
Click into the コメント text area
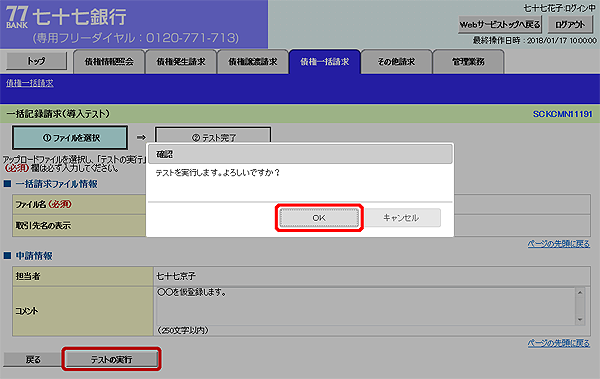[x=365, y=306]
